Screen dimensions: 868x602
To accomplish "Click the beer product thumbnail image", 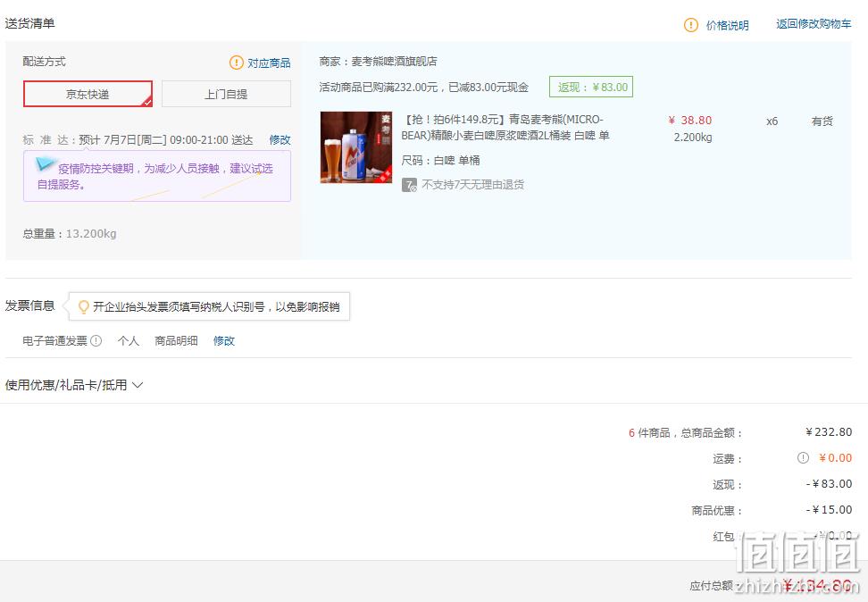I will 356,147.
